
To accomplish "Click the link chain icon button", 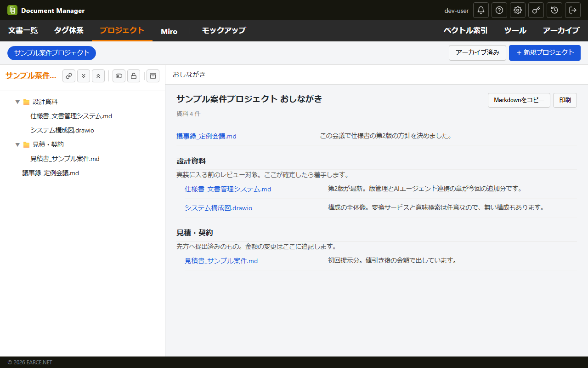I will tap(69, 76).
